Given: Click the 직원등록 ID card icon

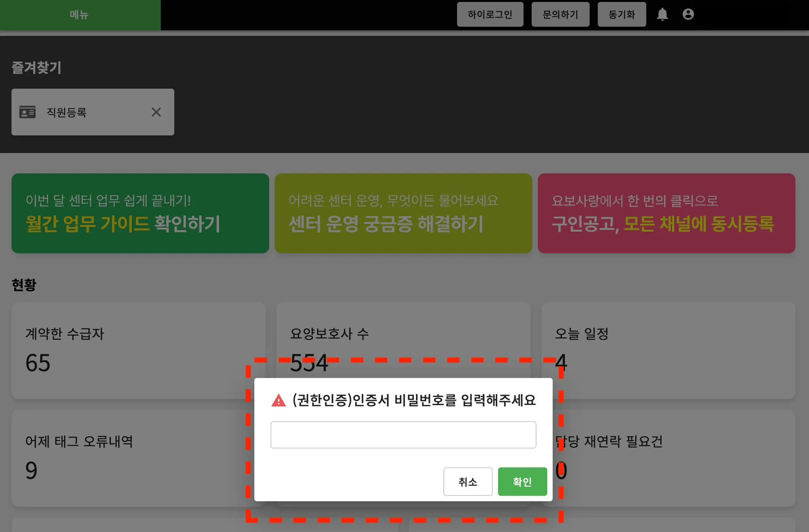Looking at the screenshot, I should click(x=28, y=112).
